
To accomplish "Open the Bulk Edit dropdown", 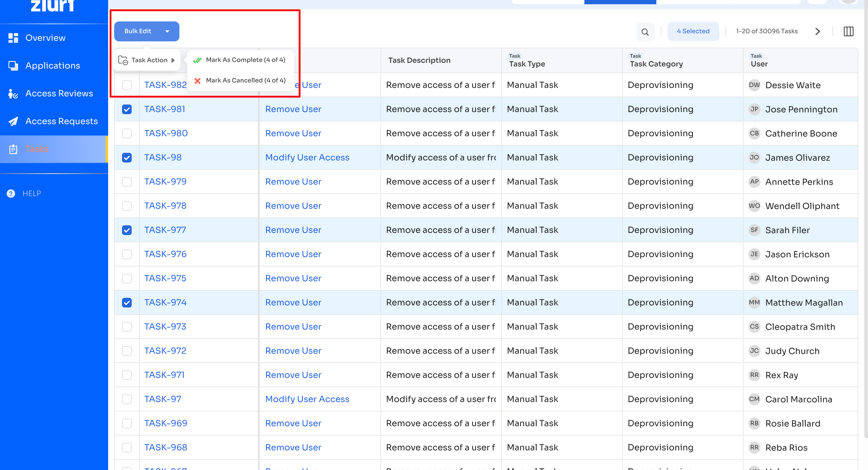I will tap(146, 31).
